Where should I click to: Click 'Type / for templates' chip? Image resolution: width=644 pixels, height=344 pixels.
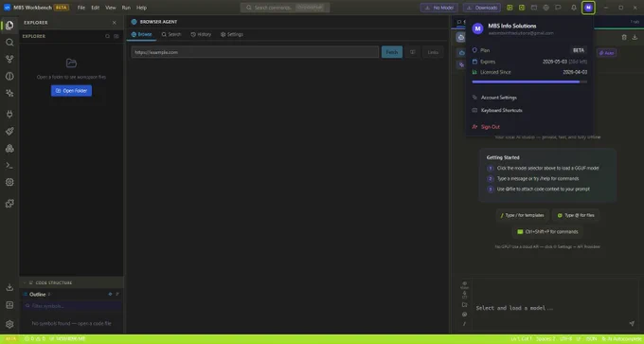pyautogui.click(x=523, y=215)
